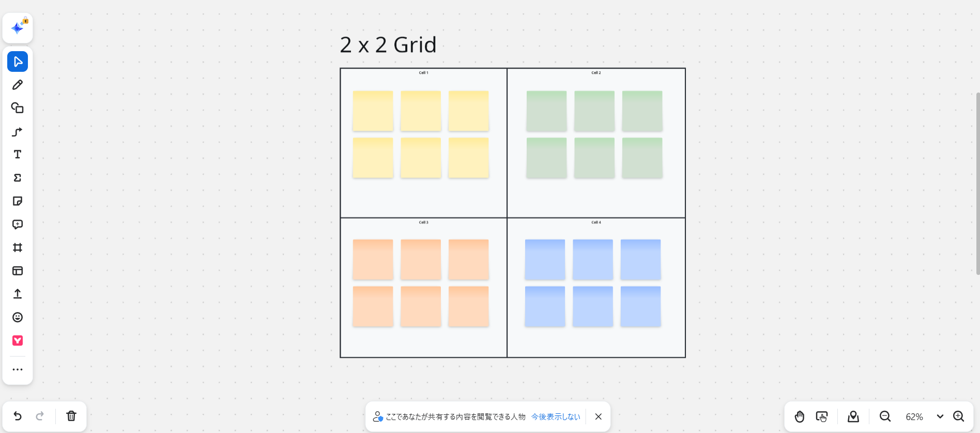Select a yellow sticky note in Cell 1

point(373,111)
